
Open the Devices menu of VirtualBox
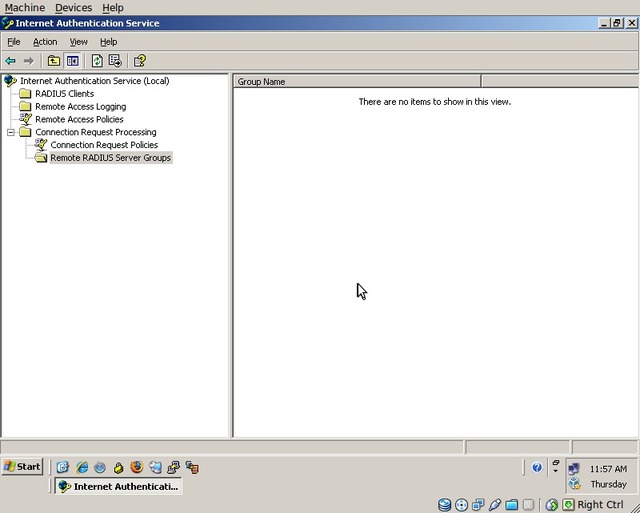pos(73,7)
